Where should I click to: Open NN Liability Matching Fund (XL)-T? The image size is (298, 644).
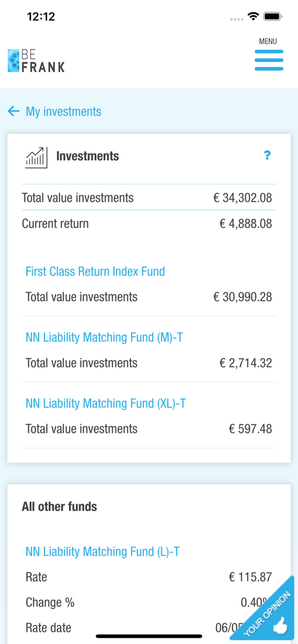click(x=105, y=404)
